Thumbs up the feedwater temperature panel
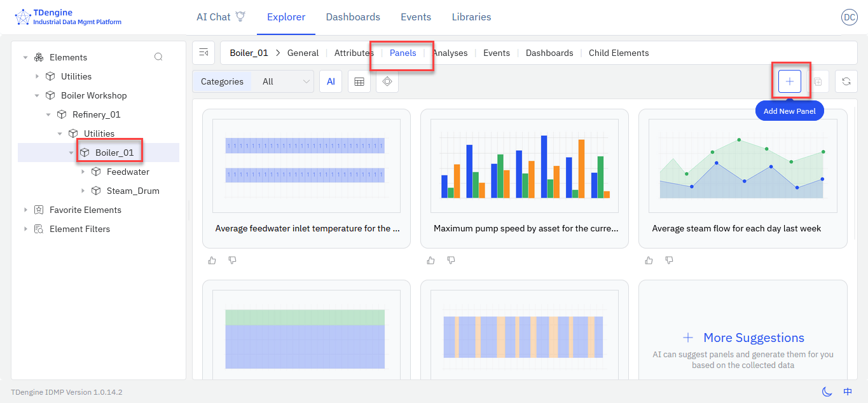This screenshot has width=868, height=403. click(x=212, y=260)
